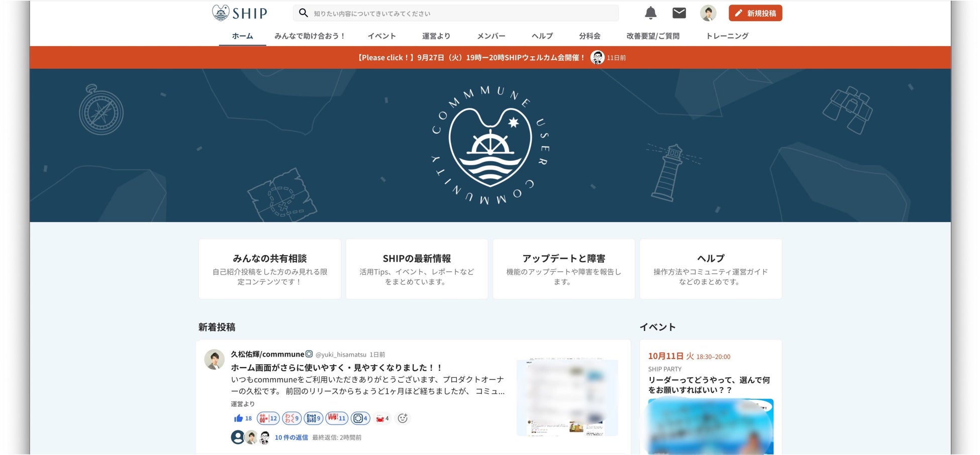Screen dimensions: 980x455
Task: Go to the イベント nav tab
Action: (x=381, y=36)
